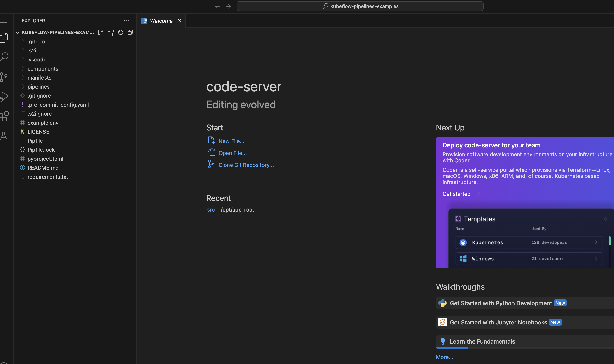Open the .gitignore file
Viewport: 614px width, 364px height.
click(x=39, y=96)
